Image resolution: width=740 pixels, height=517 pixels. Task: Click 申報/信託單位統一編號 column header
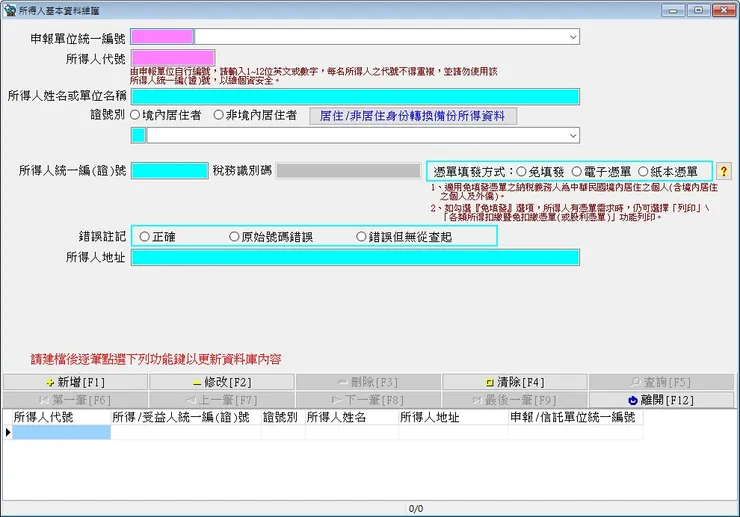(576, 417)
